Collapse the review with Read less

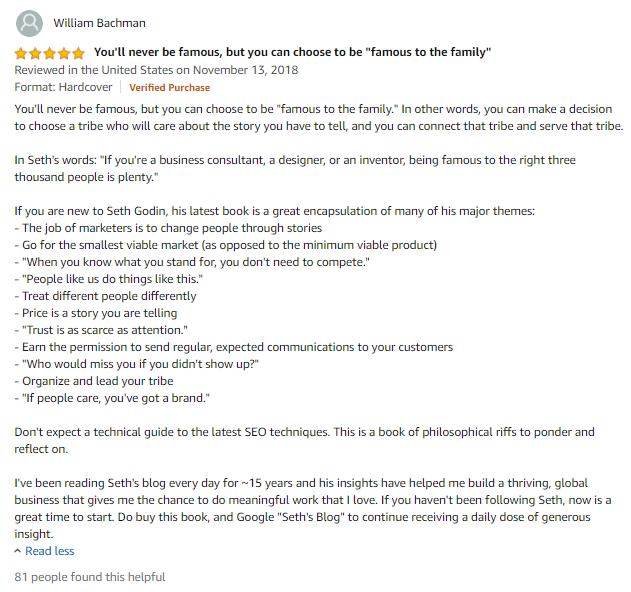[x=50, y=551]
